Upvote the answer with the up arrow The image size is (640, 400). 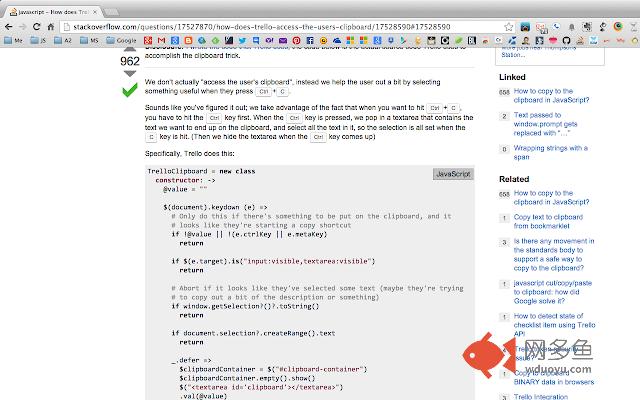[129, 49]
